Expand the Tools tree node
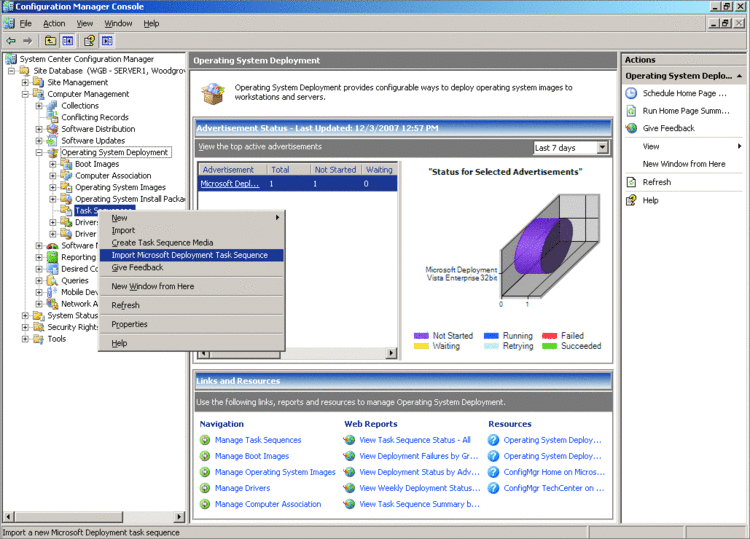 [26, 339]
